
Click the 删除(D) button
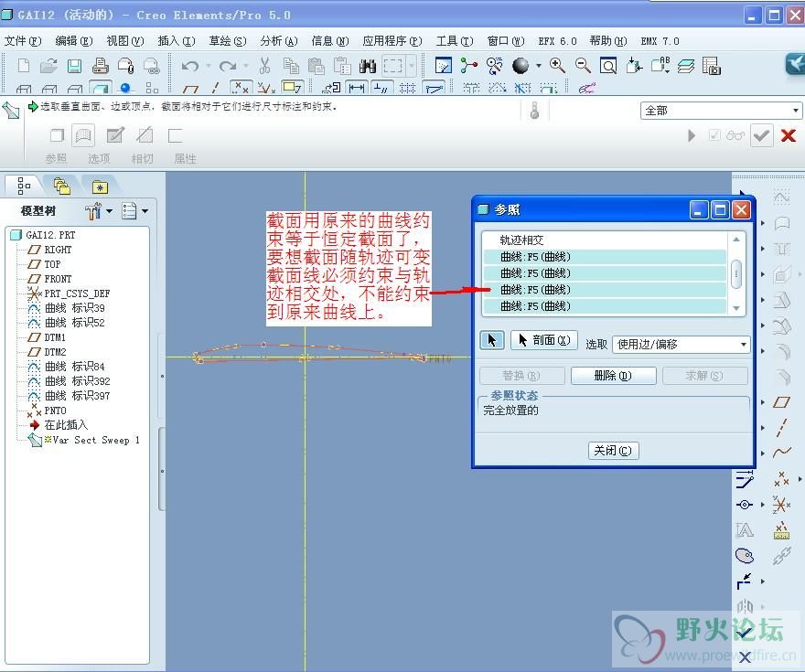(613, 376)
